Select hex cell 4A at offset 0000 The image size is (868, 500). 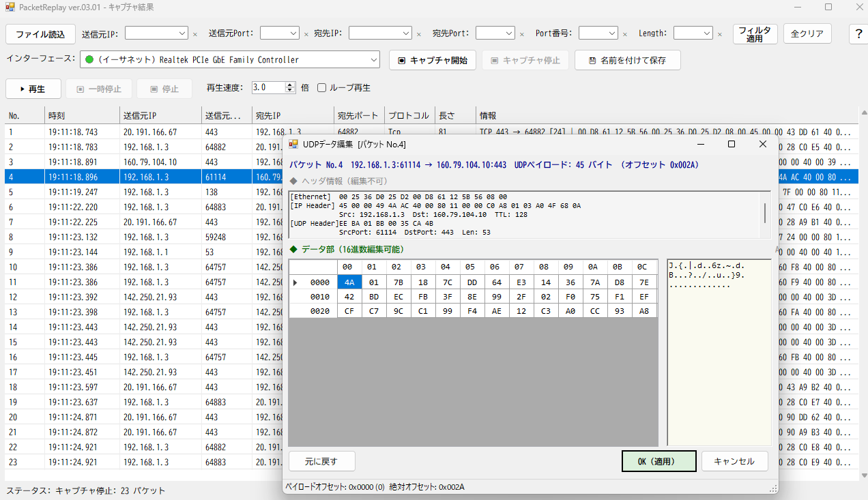(x=350, y=282)
